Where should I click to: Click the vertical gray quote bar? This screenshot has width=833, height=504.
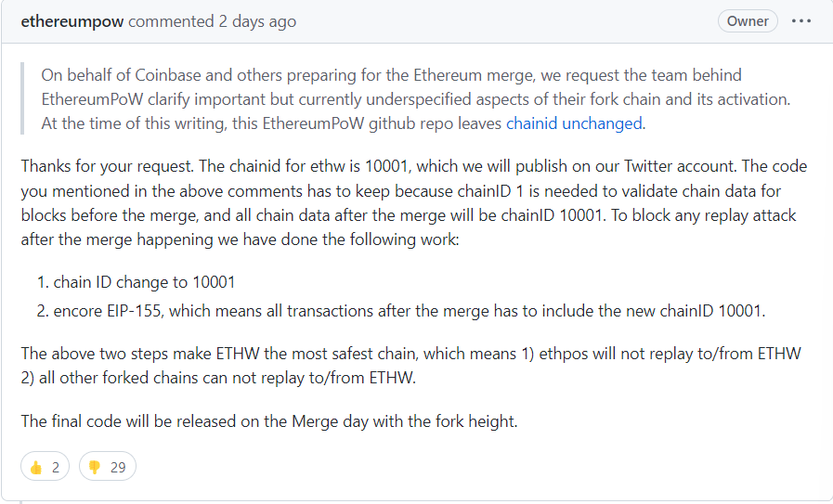(22, 98)
